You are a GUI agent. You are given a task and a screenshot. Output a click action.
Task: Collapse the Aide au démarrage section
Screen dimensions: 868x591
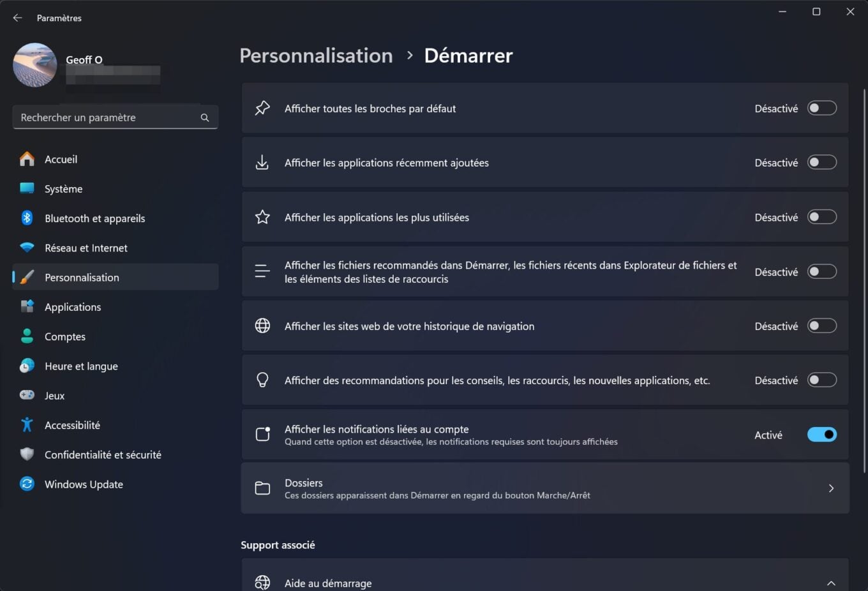830,583
